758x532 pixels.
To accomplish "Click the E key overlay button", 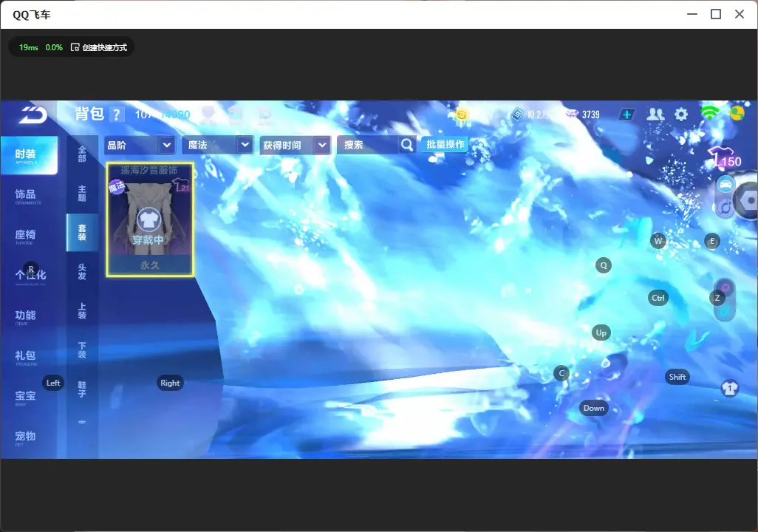I will tap(711, 242).
